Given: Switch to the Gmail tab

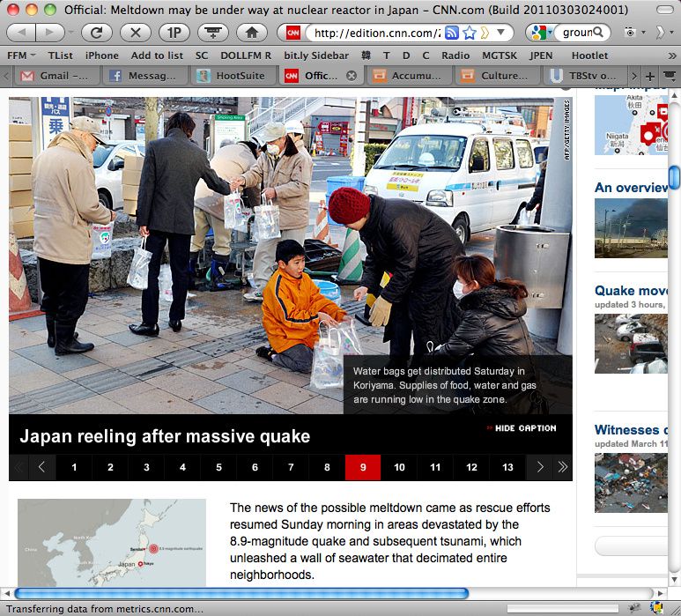Looking at the screenshot, I should tap(55, 76).
